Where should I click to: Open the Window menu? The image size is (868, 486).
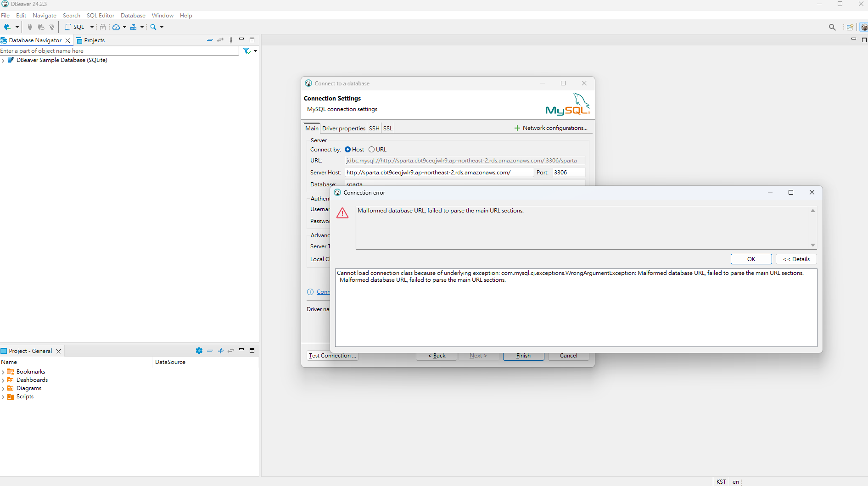[x=162, y=16]
